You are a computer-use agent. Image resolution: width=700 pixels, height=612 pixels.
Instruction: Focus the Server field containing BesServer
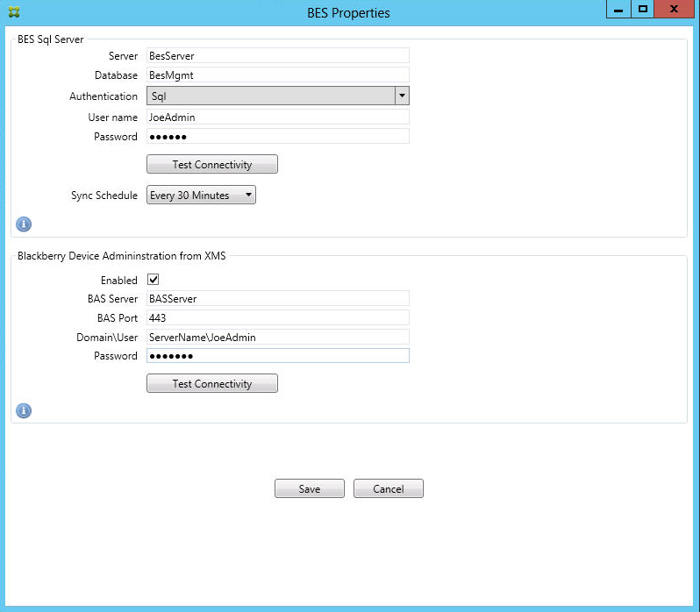click(277, 56)
